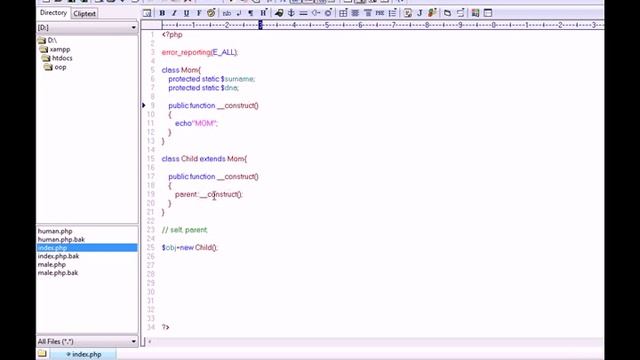The image size is (640, 360).
Task: Click 'class Child extends Mom{' line
Action: (x=204, y=159)
